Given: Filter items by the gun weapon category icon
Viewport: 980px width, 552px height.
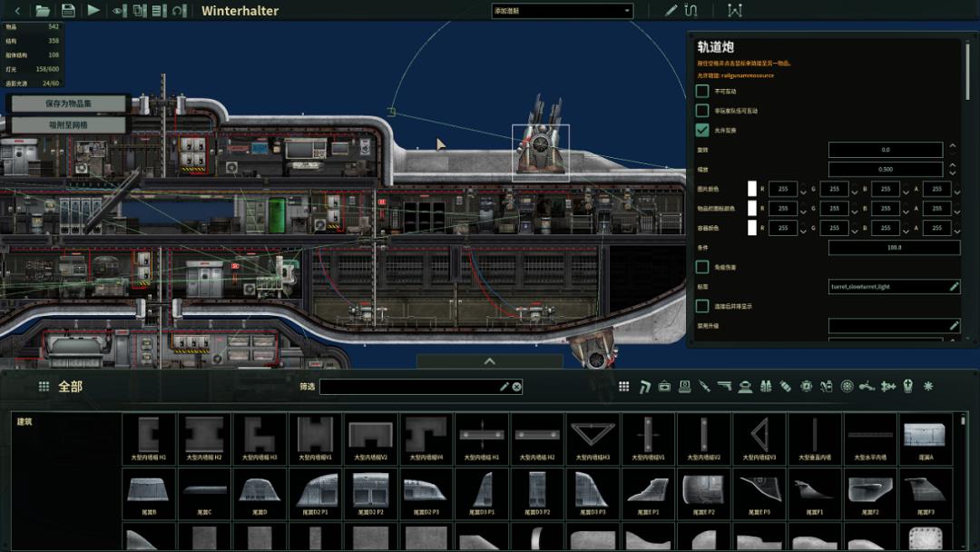Looking at the screenshot, I should coord(724,387).
